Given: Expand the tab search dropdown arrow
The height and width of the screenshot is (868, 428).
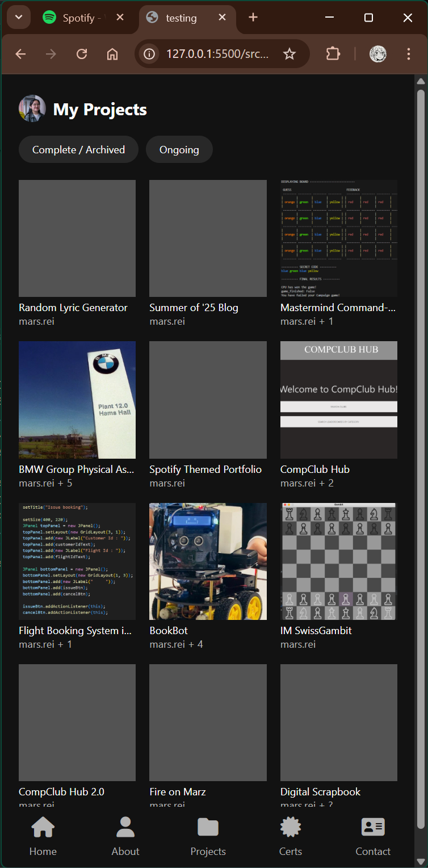Looking at the screenshot, I should click(x=19, y=18).
